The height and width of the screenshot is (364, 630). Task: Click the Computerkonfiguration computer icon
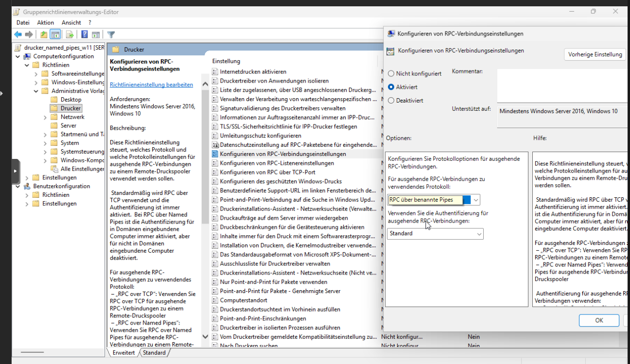tap(27, 56)
